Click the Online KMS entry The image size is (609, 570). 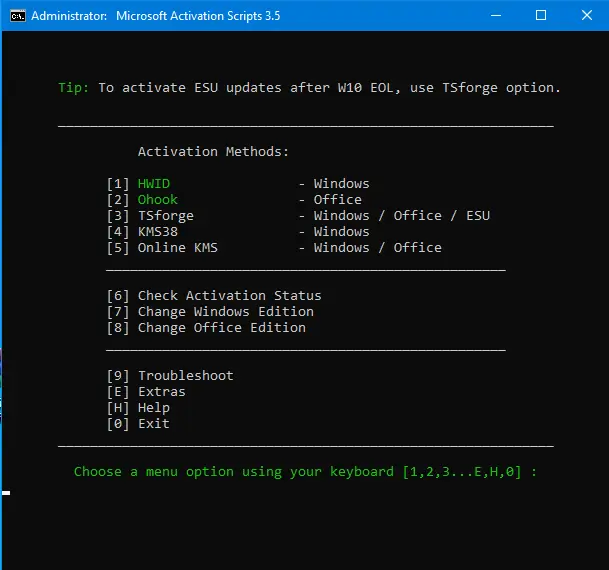click(178, 247)
